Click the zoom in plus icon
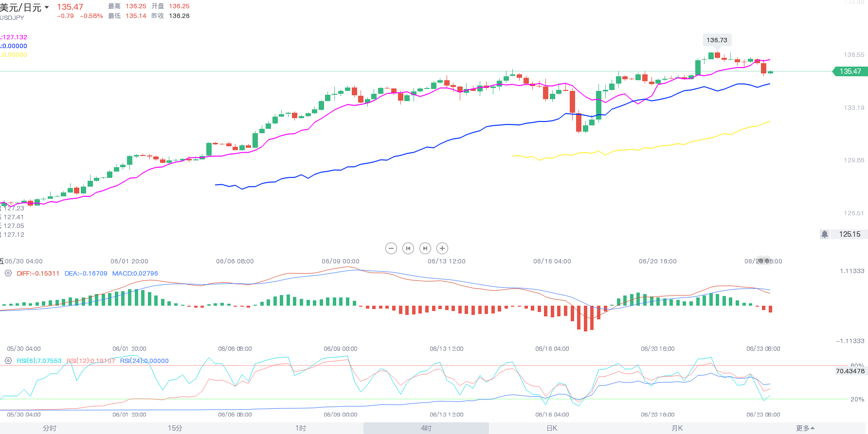 pyautogui.click(x=442, y=248)
